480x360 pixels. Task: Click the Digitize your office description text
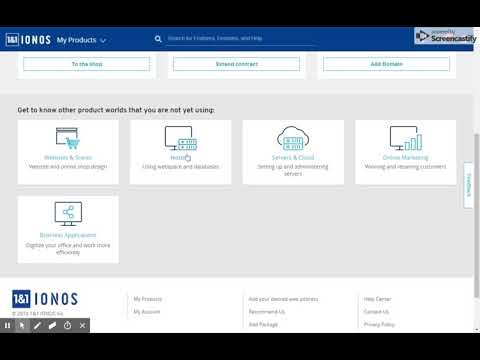[68, 249]
